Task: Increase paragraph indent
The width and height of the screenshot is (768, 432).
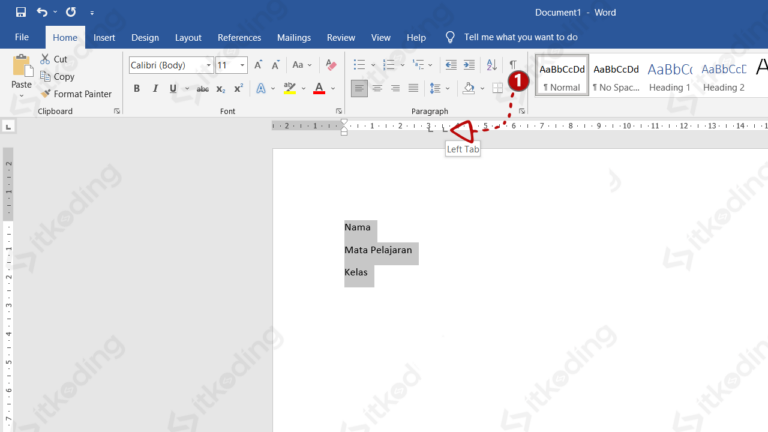Action: [x=469, y=65]
